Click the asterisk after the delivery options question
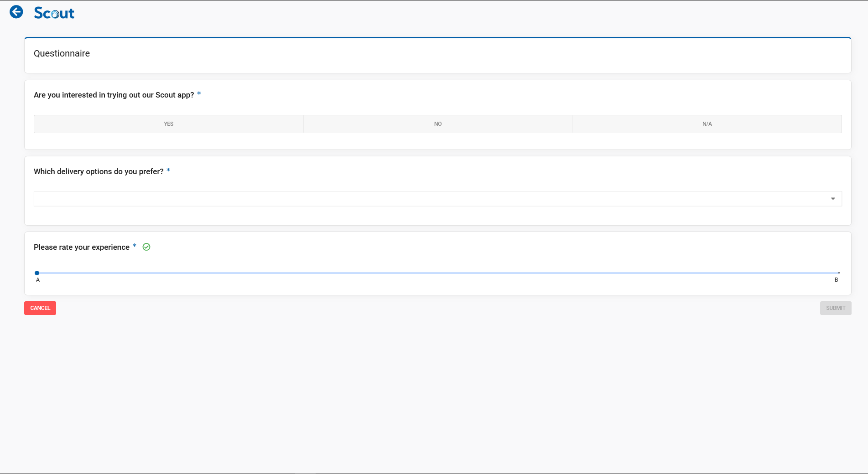868x474 pixels. [168, 170]
